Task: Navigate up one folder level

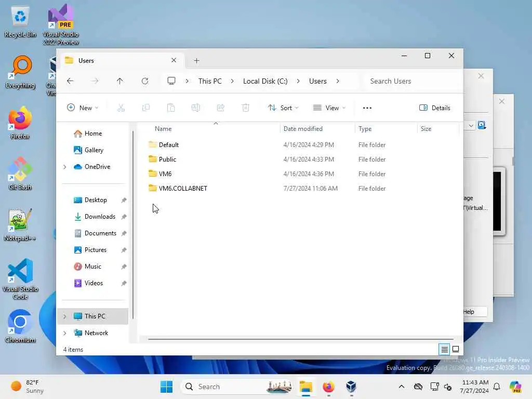Action: click(x=120, y=81)
